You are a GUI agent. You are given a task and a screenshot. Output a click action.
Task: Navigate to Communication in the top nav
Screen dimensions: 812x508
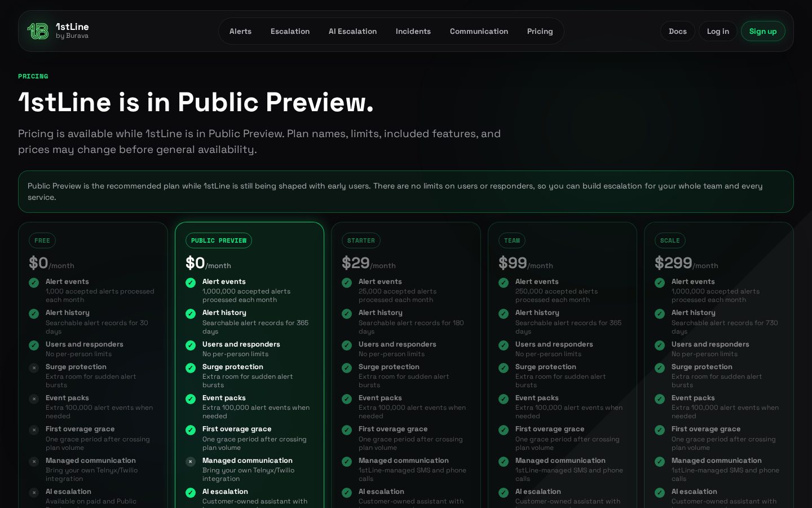[479, 31]
